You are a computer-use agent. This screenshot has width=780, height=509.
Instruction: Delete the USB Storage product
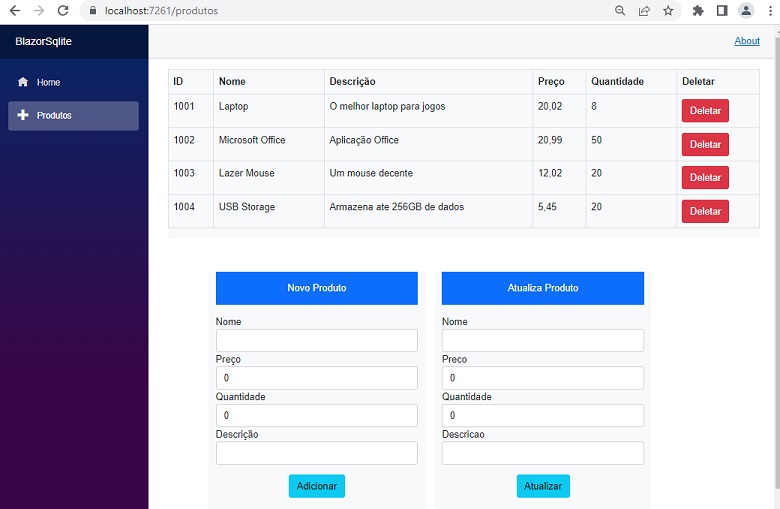point(705,211)
